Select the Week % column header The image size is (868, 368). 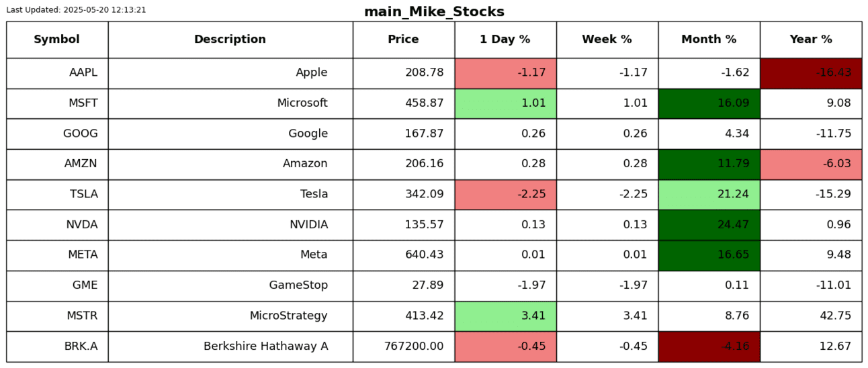[607, 40]
